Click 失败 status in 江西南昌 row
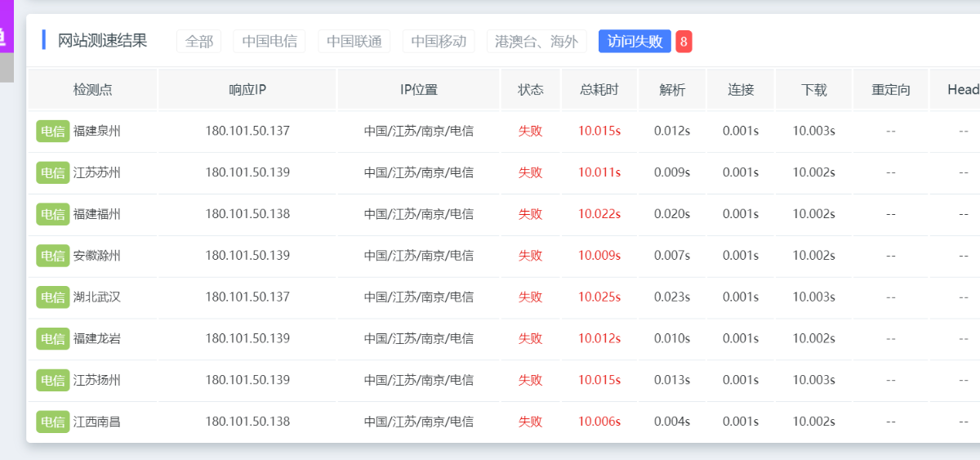The image size is (980, 460). click(x=530, y=422)
